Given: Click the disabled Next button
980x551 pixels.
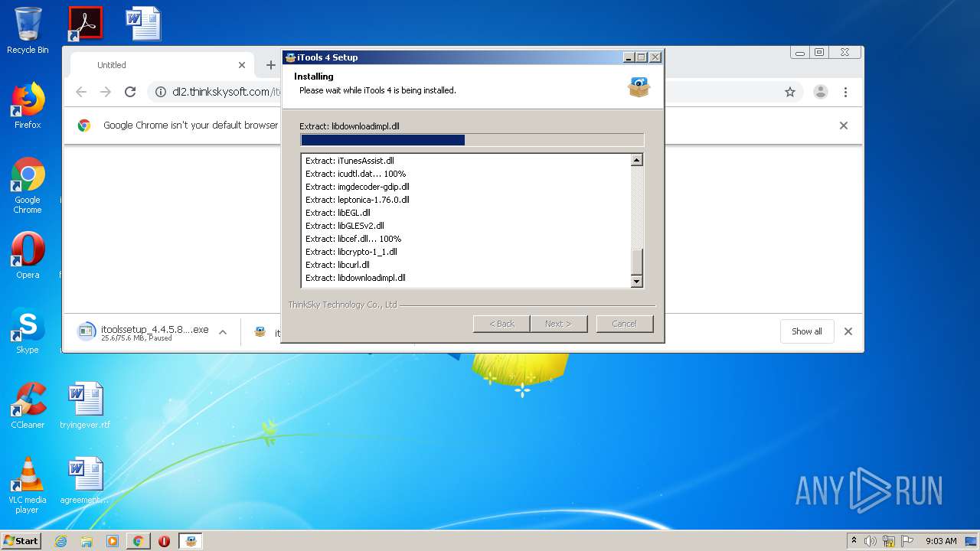Looking at the screenshot, I should click(x=558, y=324).
